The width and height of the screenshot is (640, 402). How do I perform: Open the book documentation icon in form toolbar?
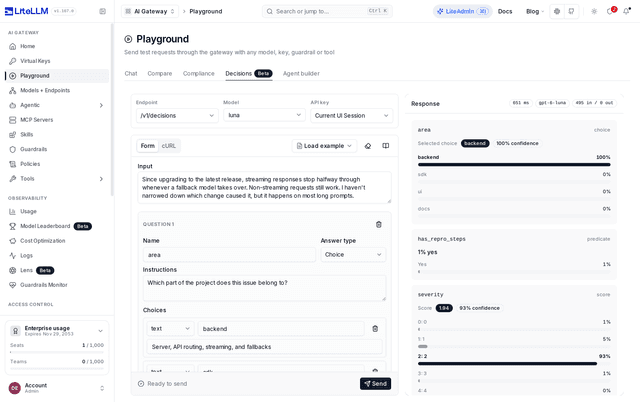click(x=385, y=146)
